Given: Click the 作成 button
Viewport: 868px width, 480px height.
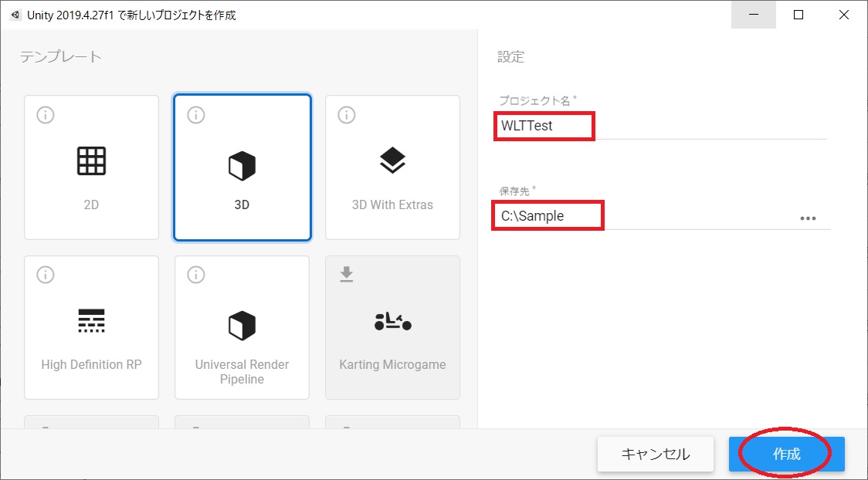Looking at the screenshot, I should (787, 455).
